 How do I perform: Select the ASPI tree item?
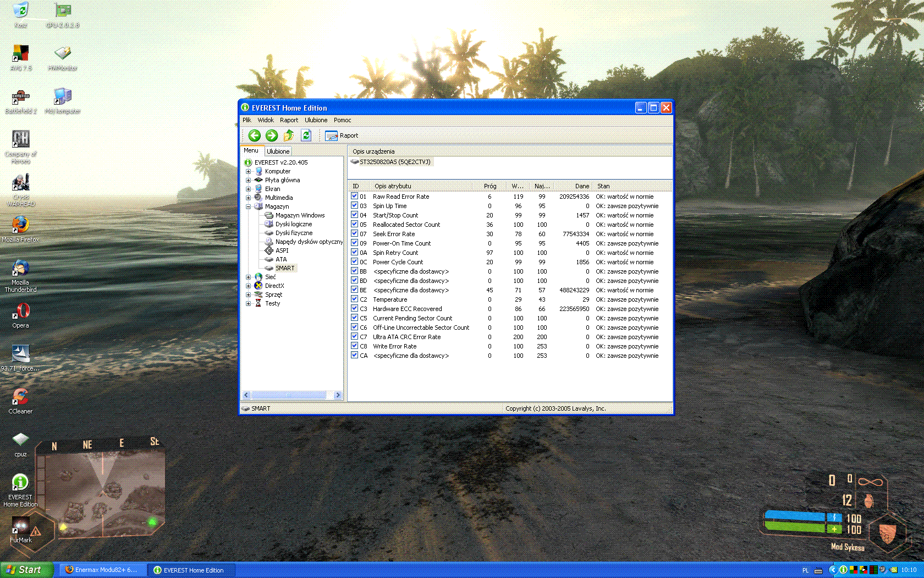282,250
